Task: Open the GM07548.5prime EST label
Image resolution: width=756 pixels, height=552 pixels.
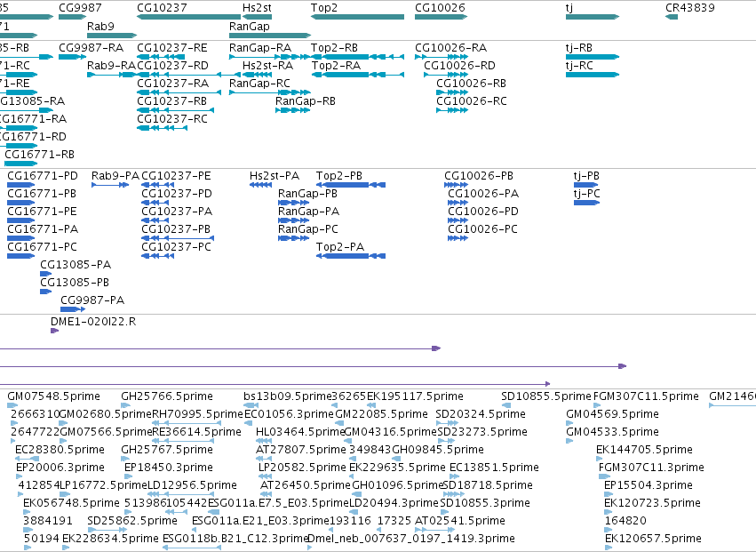Action: coord(53,396)
